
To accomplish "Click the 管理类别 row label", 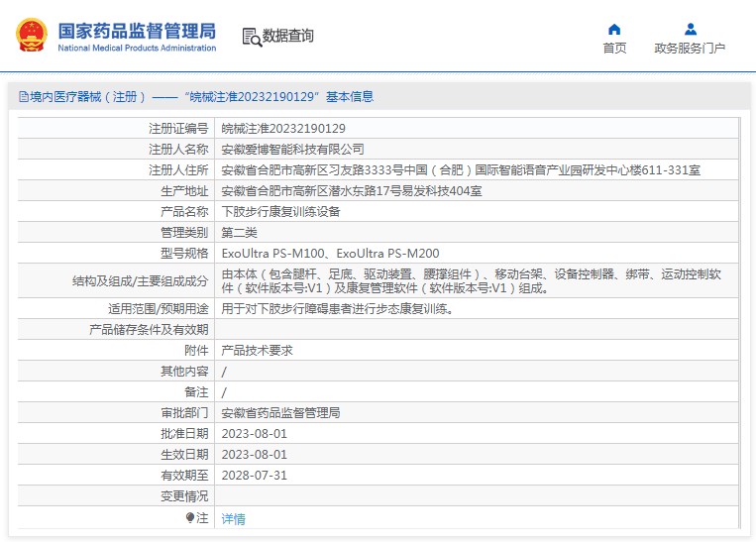I will tap(184, 233).
